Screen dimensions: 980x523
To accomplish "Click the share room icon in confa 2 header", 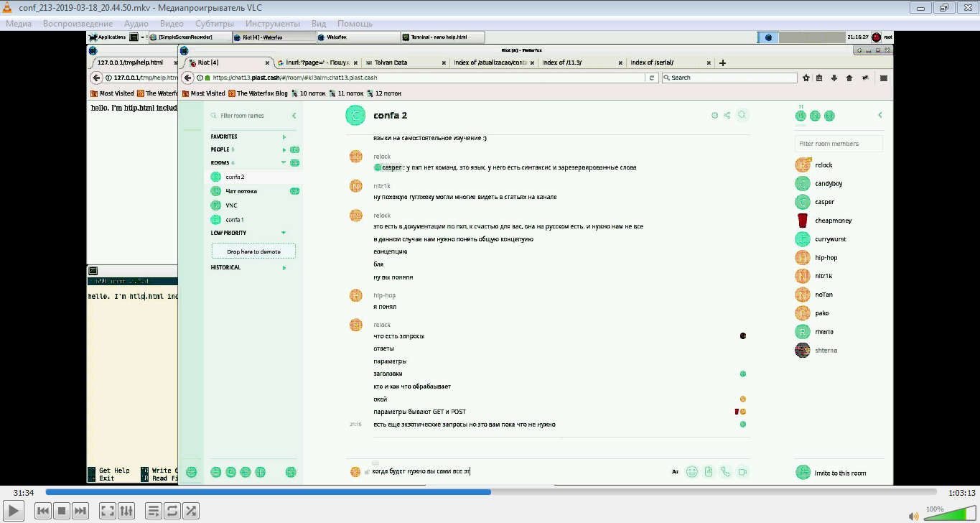I will (727, 115).
